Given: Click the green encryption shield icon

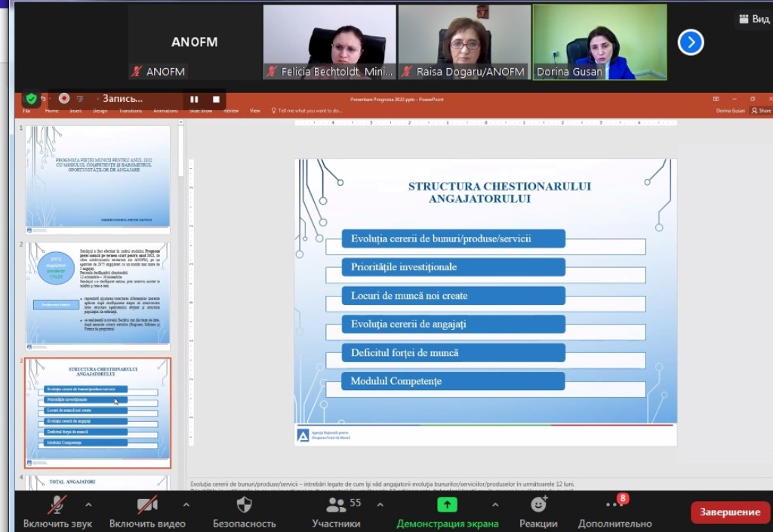Looking at the screenshot, I should (31, 98).
